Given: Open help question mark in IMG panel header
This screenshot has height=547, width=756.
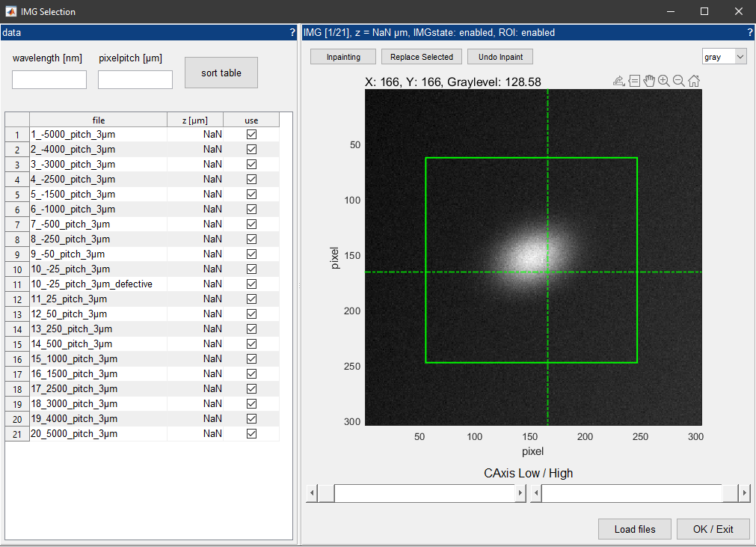Looking at the screenshot, I should [750, 32].
